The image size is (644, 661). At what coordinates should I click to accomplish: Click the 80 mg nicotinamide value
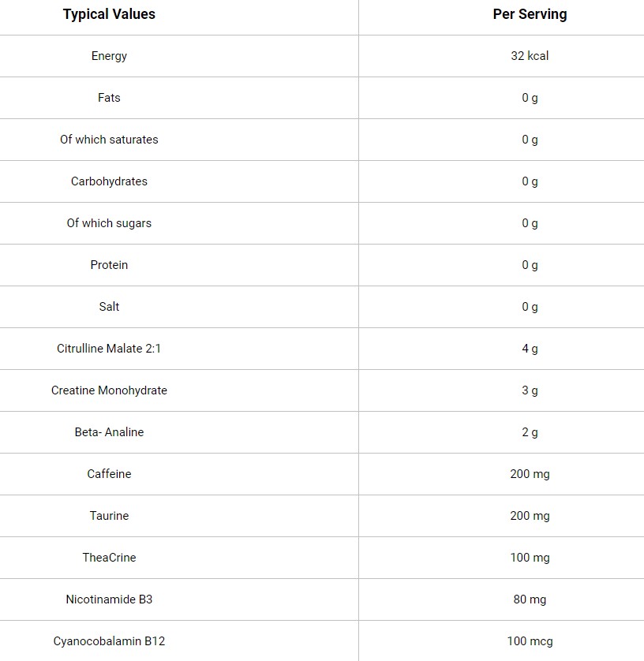pos(530,599)
